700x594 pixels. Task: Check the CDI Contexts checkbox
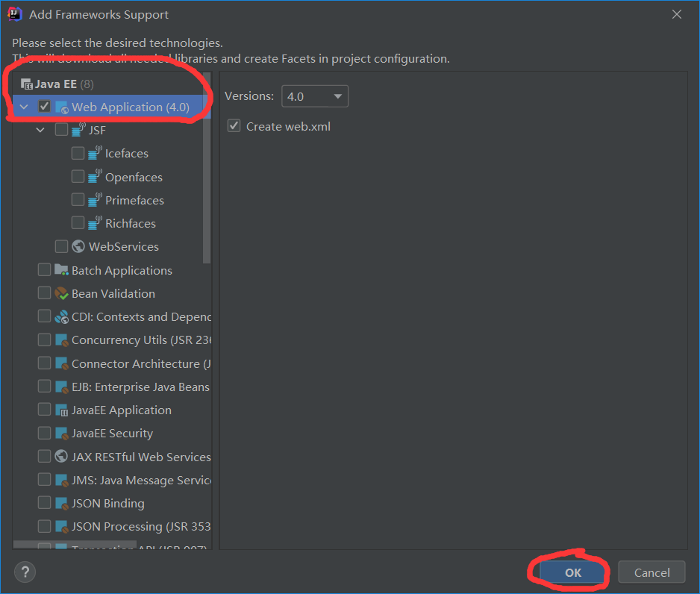click(x=44, y=316)
